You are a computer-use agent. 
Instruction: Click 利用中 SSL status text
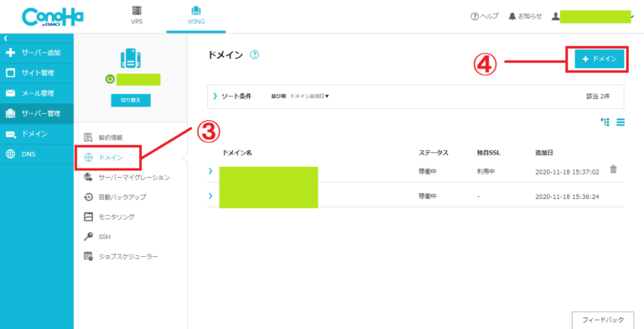coord(486,171)
